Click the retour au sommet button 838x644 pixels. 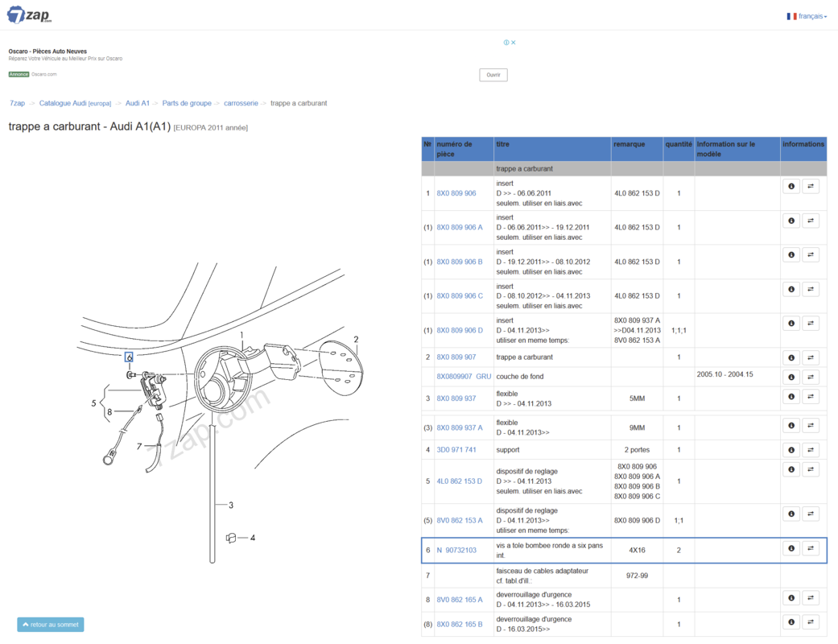click(51, 625)
